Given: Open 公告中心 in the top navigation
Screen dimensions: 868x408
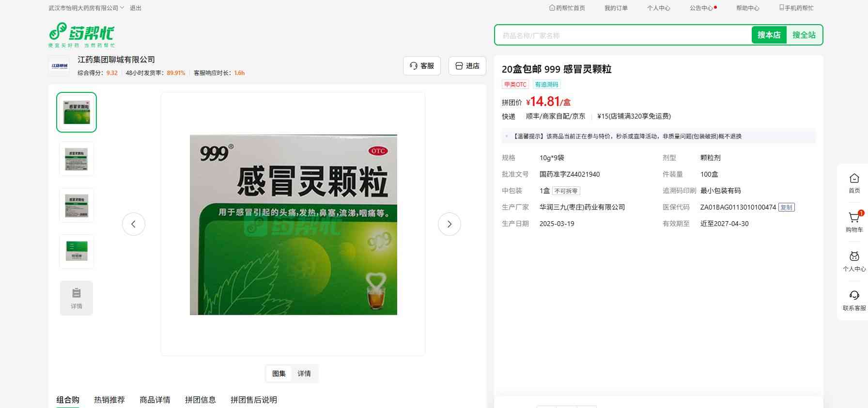Looking at the screenshot, I should tap(701, 8).
